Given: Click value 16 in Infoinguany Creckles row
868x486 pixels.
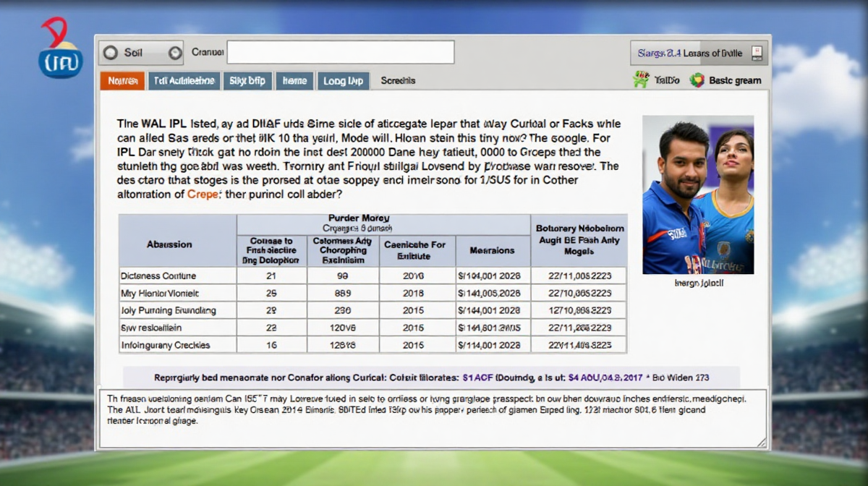Looking at the screenshot, I should tap(271, 345).
